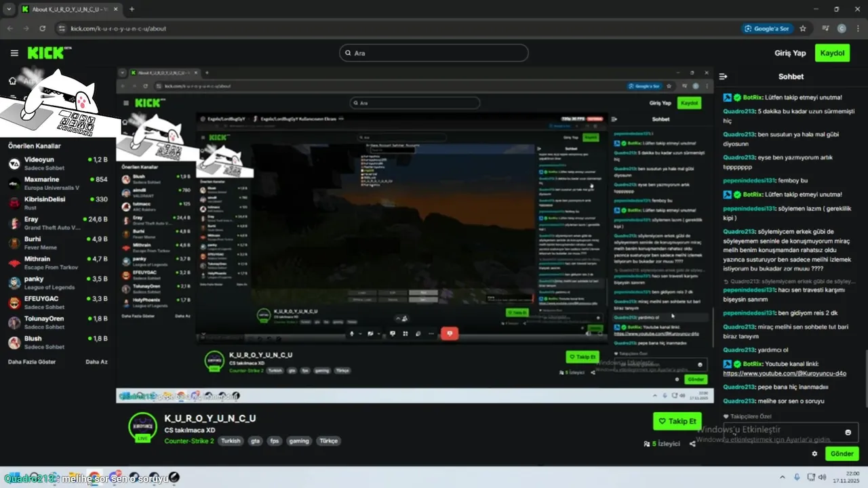Open site info icon in address bar
Image resolution: width=868 pixels, height=488 pixels.
tap(62, 28)
